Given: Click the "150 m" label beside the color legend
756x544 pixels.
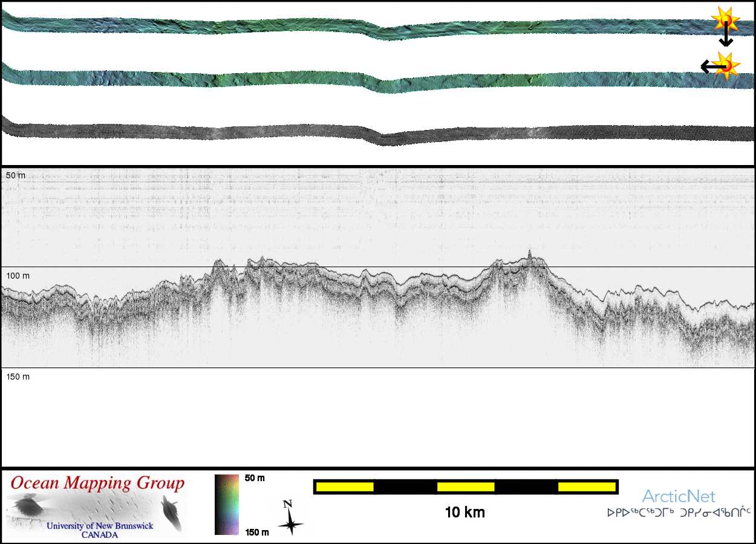Looking at the screenshot, I should [x=256, y=532].
